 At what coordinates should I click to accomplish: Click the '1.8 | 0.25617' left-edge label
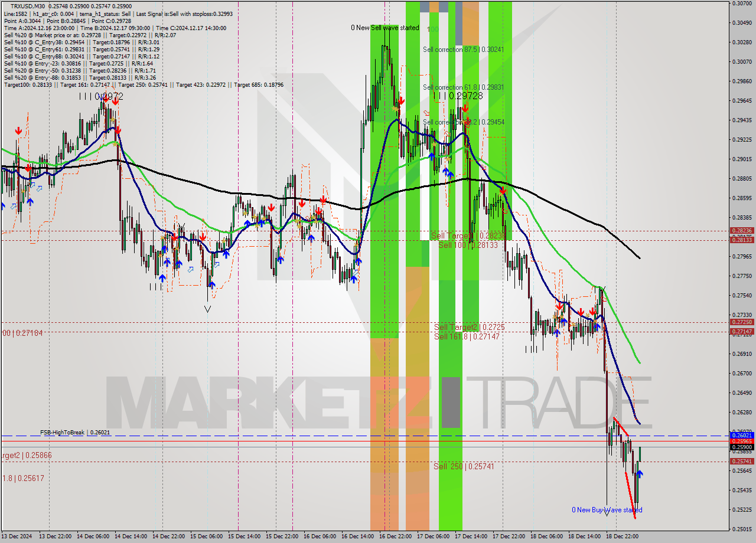(x=23, y=479)
